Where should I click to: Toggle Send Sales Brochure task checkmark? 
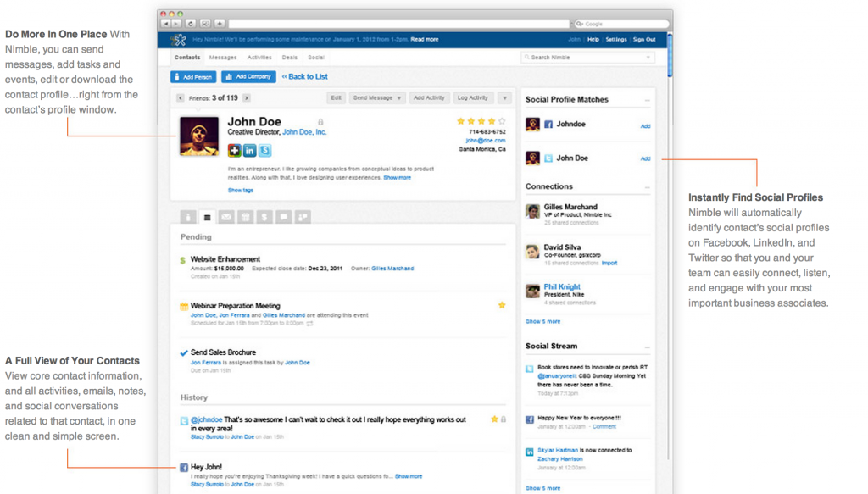184,353
